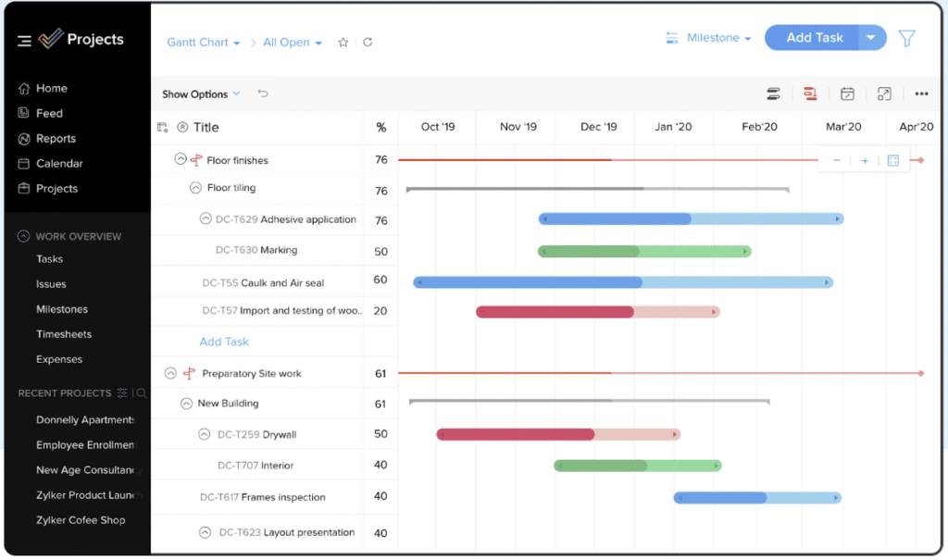Click the critical path icon in red
The image size is (948, 560).
810,93
